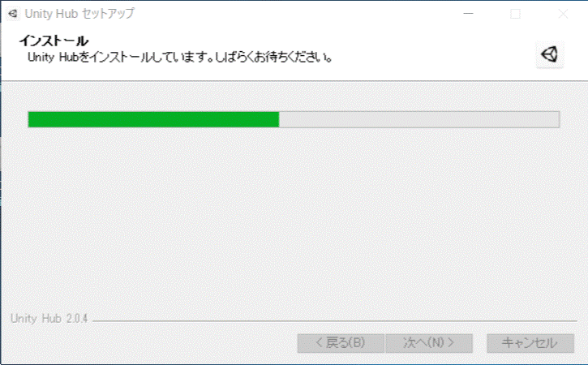588x365 pixels.
Task: Click the bold インストール heading
Action: (x=54, y=41)
